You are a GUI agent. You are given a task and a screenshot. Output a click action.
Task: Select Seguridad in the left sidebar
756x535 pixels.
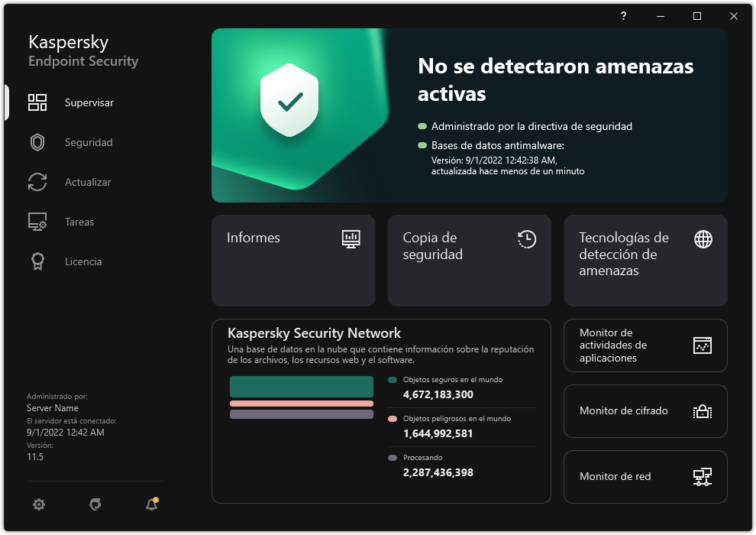pos(89,142)
